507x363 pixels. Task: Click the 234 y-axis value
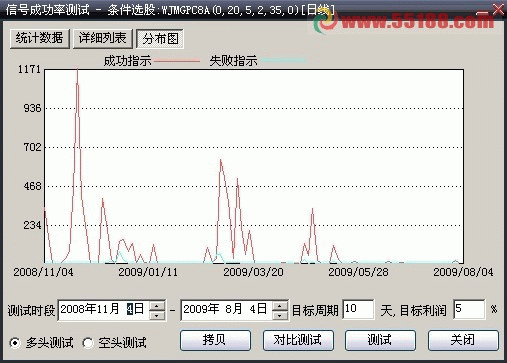(x=32, y=225)
